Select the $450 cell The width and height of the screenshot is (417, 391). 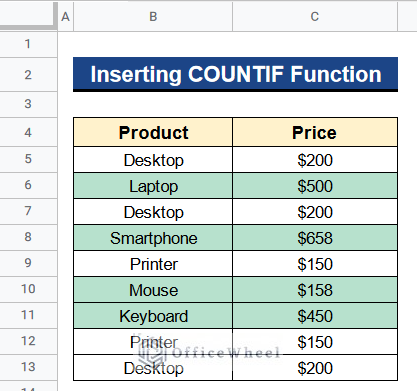coord(315,316)
